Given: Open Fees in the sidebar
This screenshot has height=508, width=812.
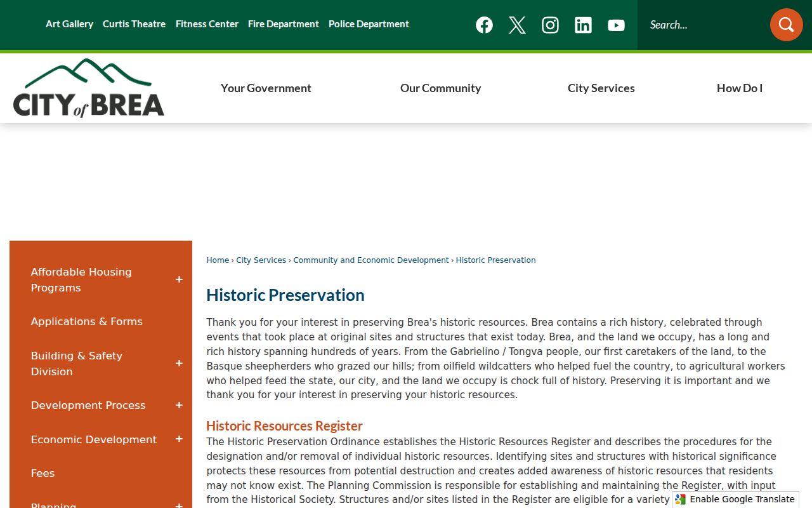Looking at the screenshot, I should 43,473.
